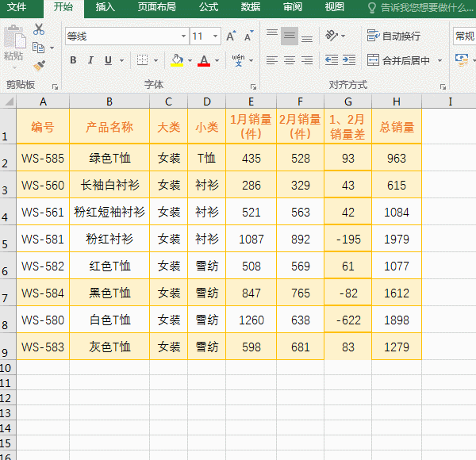
Task: Select row 5 header
Action: [8, 239]
